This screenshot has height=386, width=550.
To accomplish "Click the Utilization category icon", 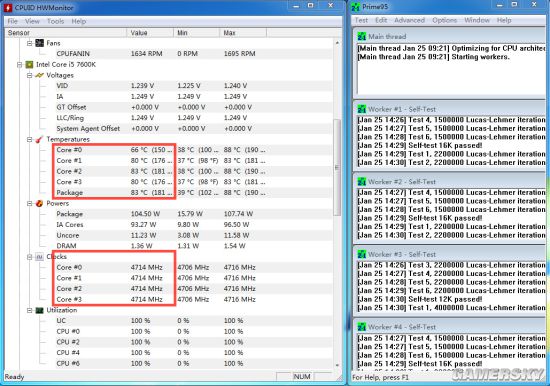I will (x=39, y=310).
